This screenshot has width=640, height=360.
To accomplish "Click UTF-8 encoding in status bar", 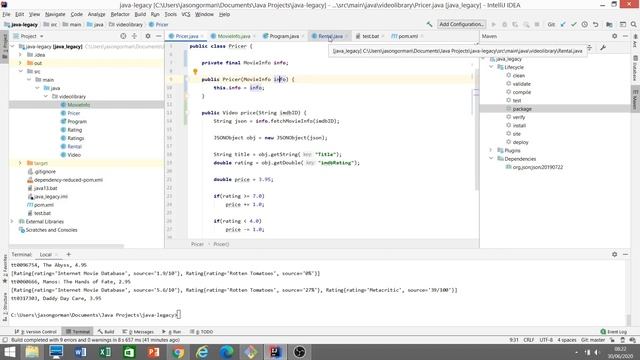I will tap(546, 340).
